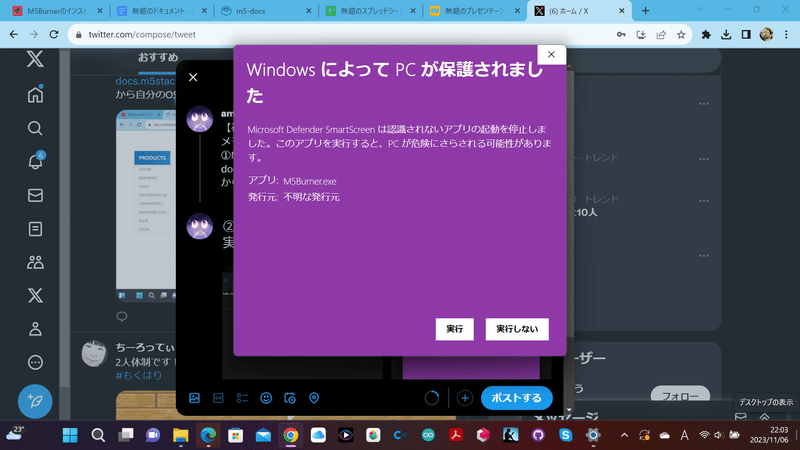Open Premium X icon in sidebar
This screenshot has width=800, height=450.
(35, 295)
